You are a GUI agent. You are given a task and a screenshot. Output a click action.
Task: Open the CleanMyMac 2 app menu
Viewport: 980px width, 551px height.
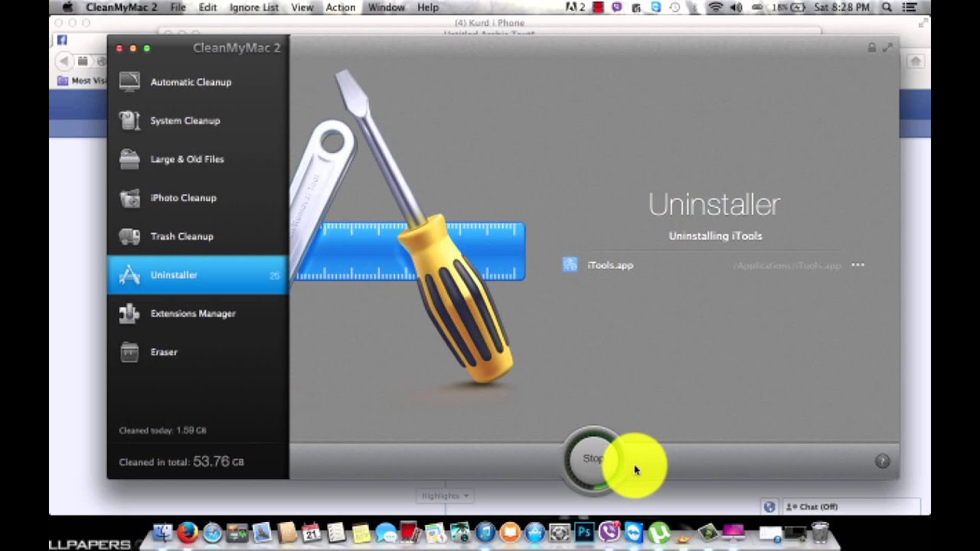click(121, 8)
